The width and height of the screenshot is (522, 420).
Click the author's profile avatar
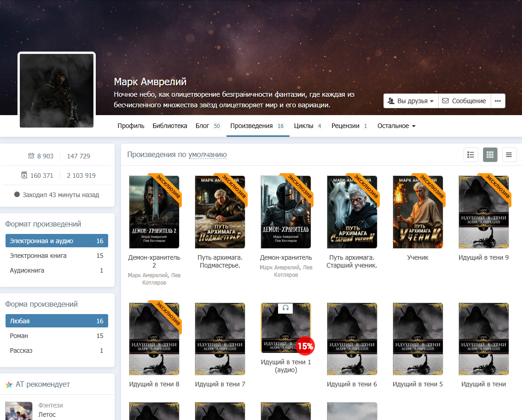click(57, 90)
